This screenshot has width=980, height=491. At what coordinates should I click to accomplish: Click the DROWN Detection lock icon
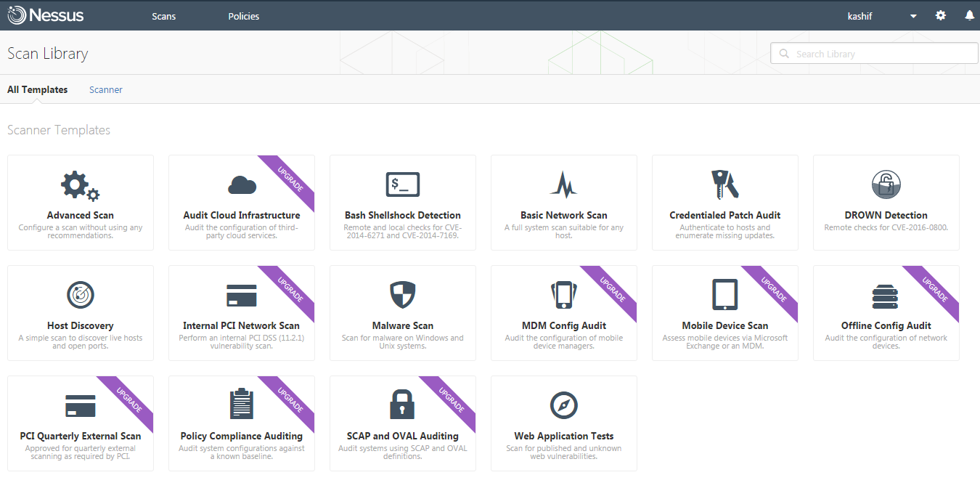886,184
